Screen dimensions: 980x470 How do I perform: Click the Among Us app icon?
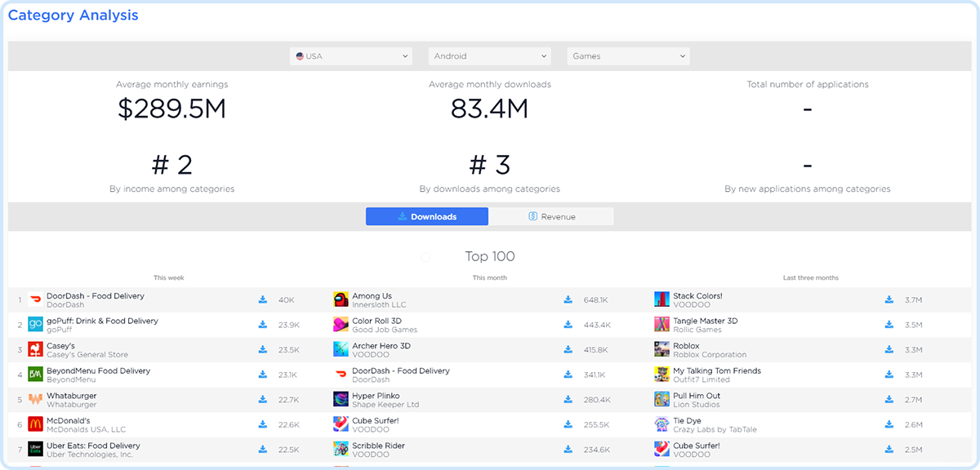tap(341, 300)
